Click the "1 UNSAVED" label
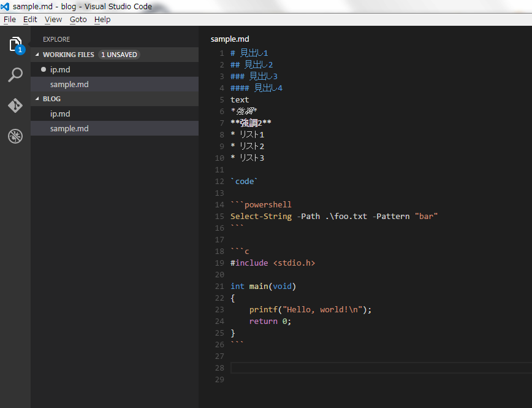 point(119,55)
